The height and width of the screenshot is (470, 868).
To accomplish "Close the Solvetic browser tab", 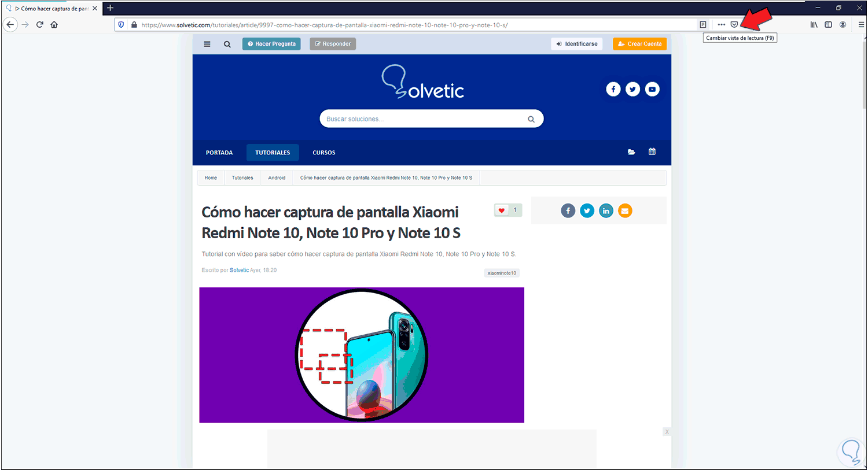I will tap(95, 9).
